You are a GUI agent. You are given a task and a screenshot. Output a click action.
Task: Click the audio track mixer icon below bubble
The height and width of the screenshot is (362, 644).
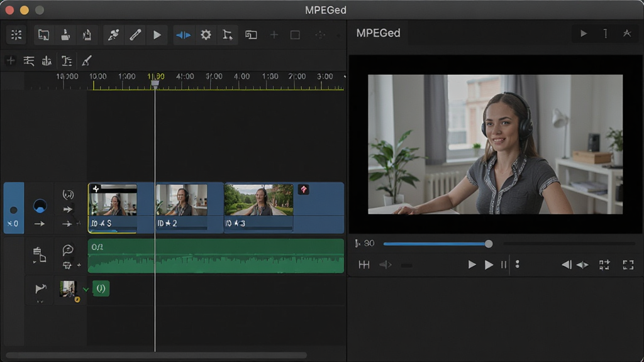pyautogui.click(x=67, y=266)
